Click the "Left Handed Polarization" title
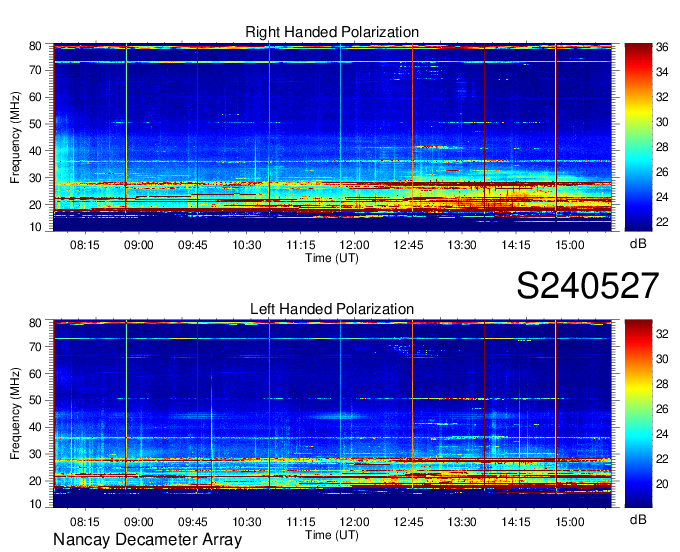Screen dimensions: 680x552 click(x=332, y=309)
